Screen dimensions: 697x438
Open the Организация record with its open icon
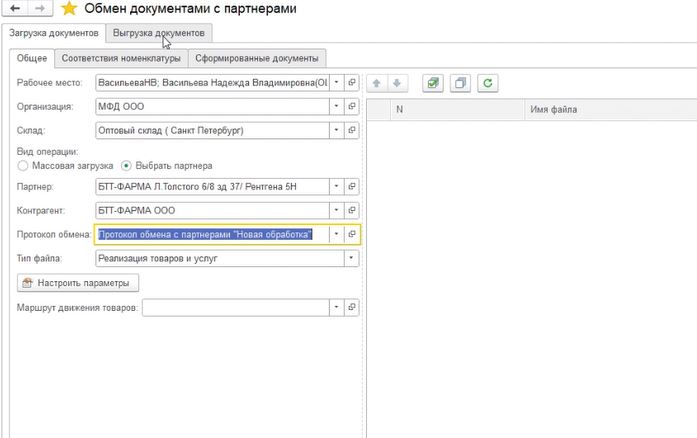352,106
